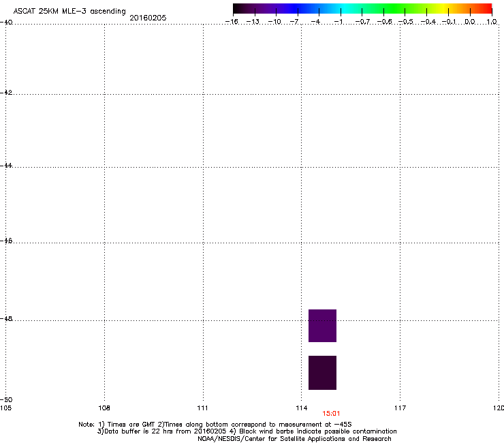Click the -0.1 color scale label
This screenshot has width=504, height=443.
(x=449, y=22)
